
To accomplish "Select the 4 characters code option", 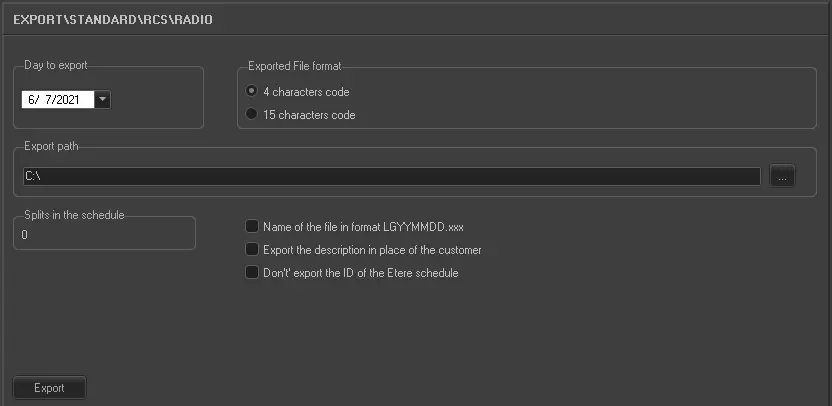I will coord(252,92).
